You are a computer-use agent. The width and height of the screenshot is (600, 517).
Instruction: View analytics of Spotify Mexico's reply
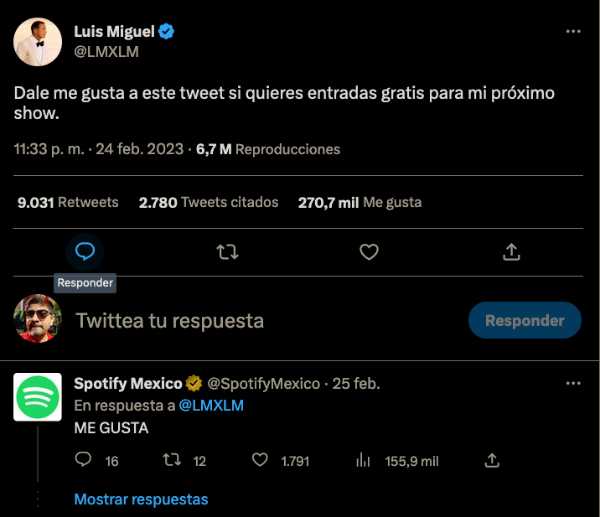[364, 460]
